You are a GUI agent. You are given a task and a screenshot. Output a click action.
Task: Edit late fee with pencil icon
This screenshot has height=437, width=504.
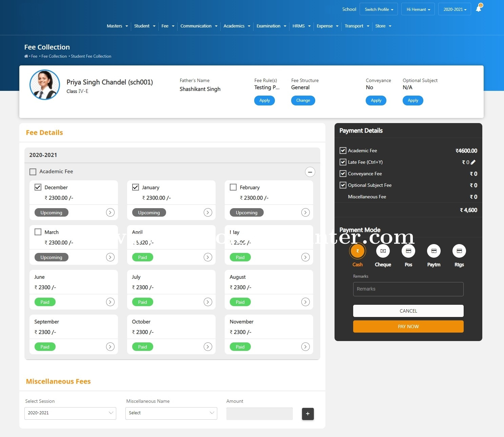(473, 162)
